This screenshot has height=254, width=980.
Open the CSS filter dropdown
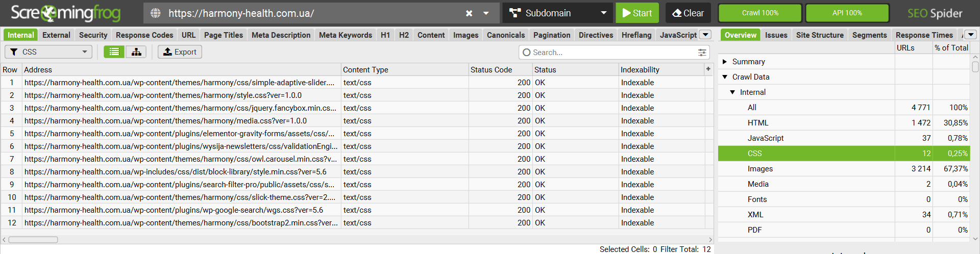pyautogui.click(x=48, y=52)
